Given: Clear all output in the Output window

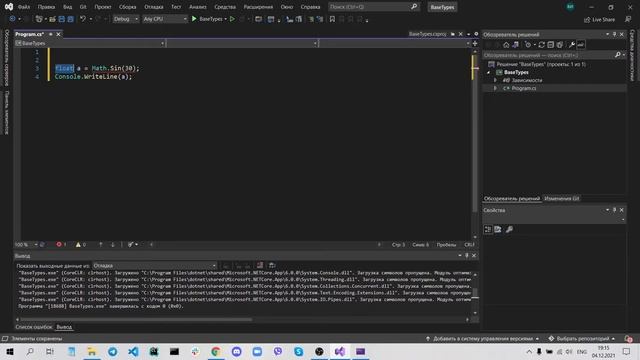Looking at the screenshot, I should (x=260, y=265).
